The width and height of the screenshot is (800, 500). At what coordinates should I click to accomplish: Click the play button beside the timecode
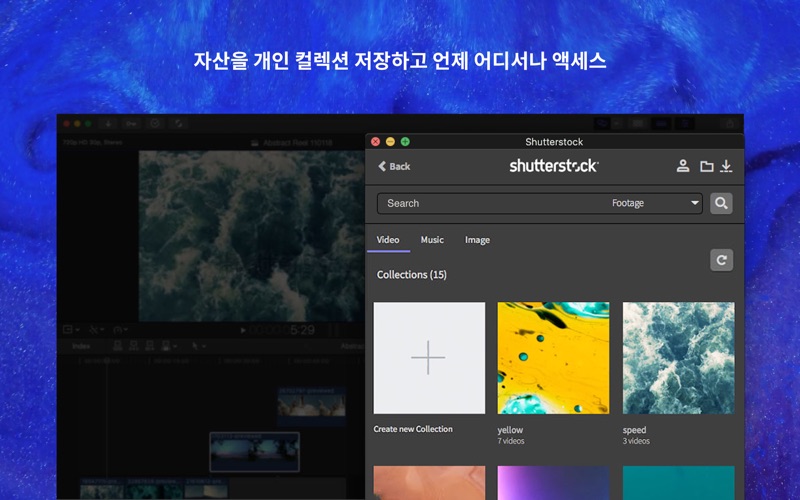(243, 330)
